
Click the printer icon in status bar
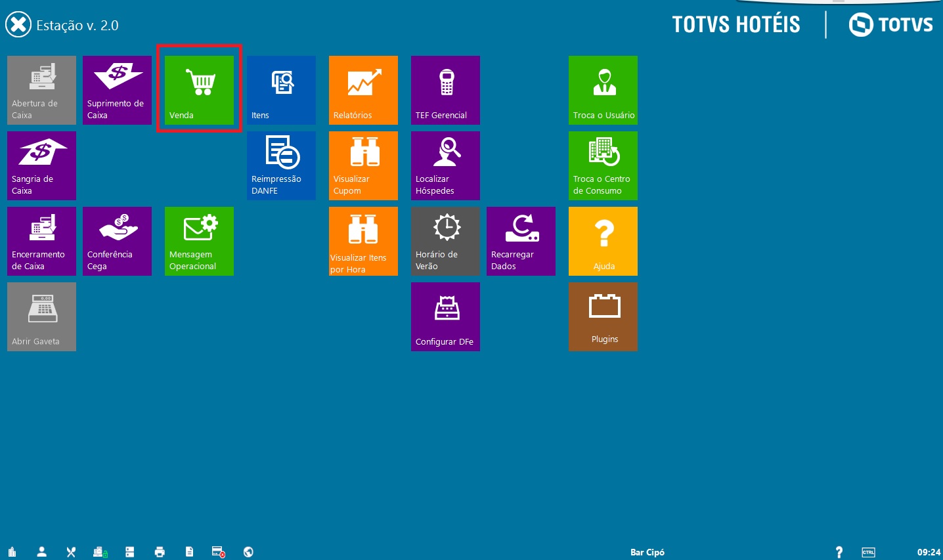click(160, 552)
